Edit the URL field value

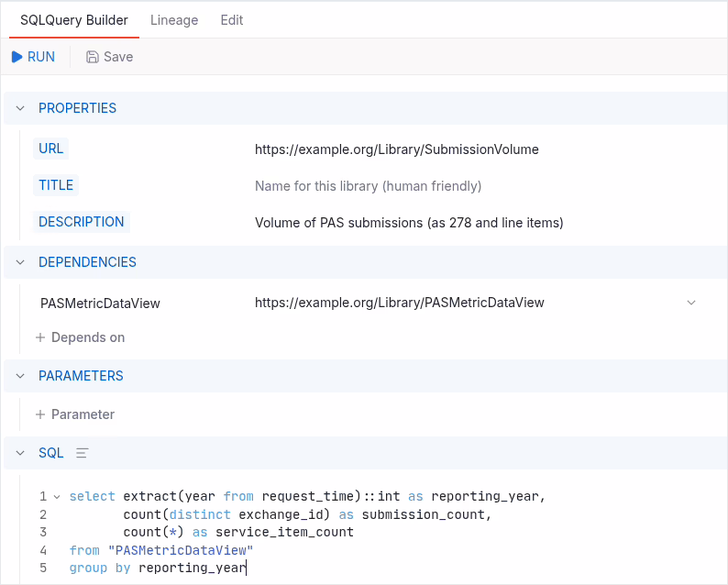[397, 149]
